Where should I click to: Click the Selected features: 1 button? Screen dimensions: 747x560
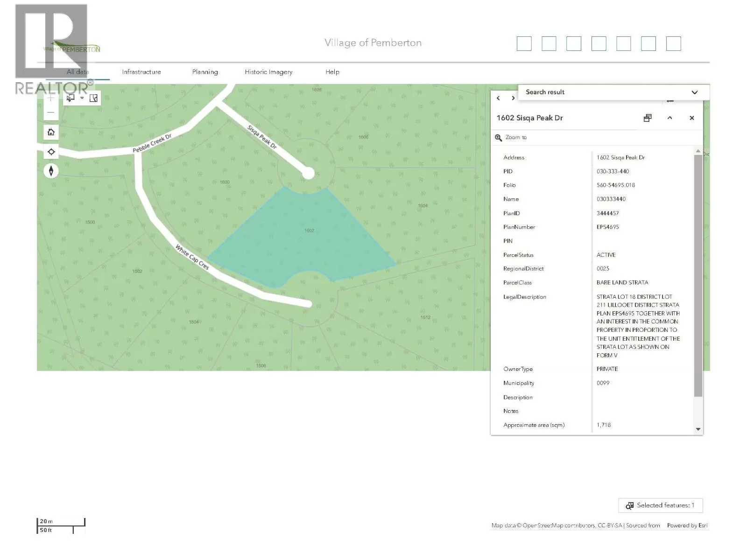(660, 505)
